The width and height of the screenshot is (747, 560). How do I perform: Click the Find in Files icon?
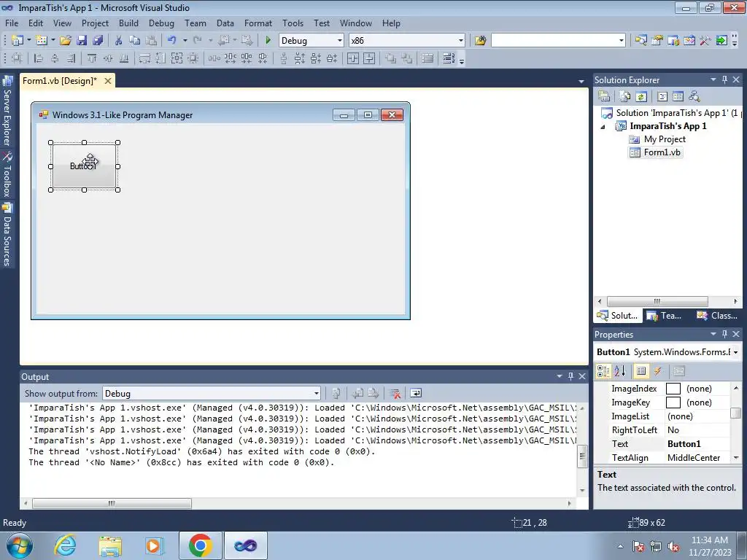point(480,41)
